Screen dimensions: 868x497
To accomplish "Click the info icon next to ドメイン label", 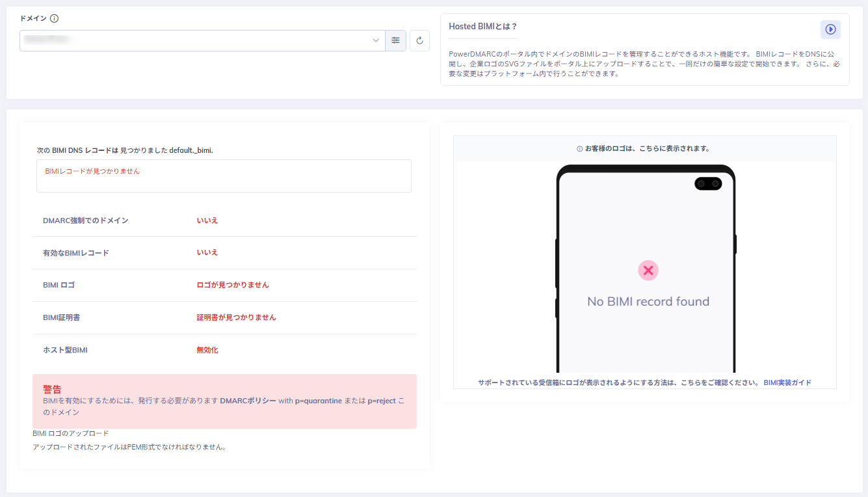I will click(x=54, y=18).
